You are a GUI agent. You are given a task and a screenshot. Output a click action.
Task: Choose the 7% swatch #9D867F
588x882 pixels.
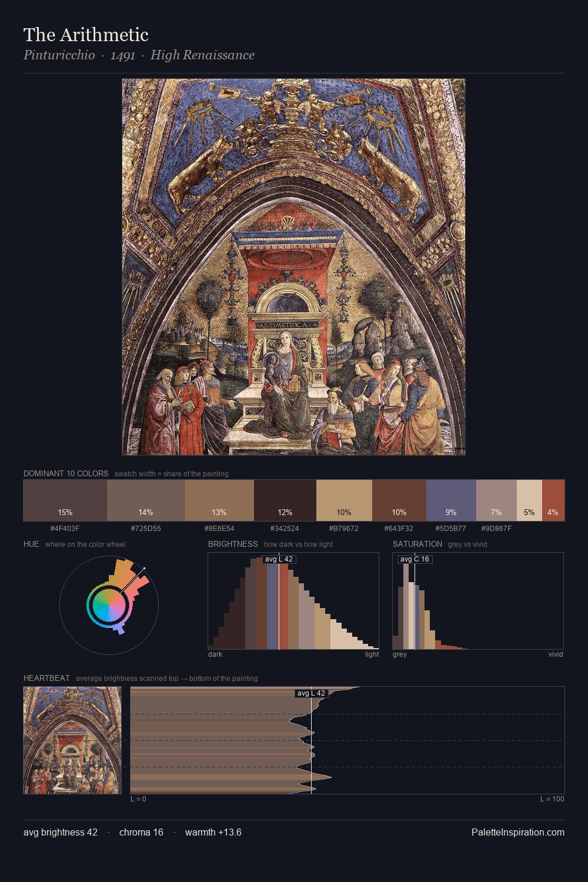pos(496,500)
